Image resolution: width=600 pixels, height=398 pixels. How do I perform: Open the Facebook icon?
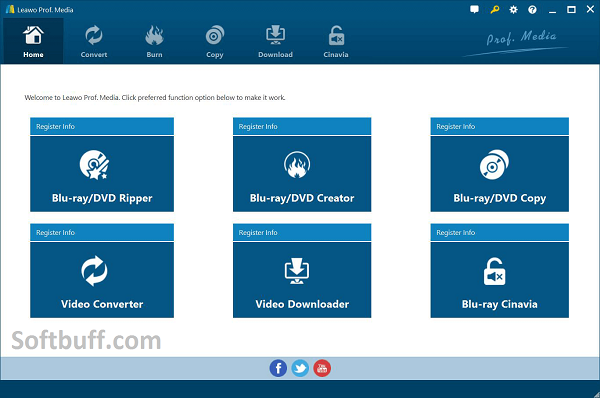click(278, 368)
